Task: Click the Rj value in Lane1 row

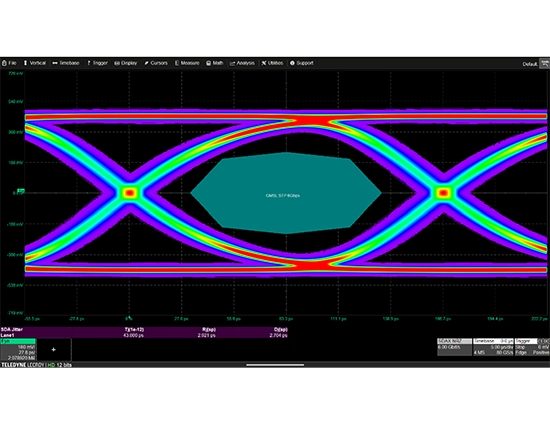Action: tap(207, 336)
